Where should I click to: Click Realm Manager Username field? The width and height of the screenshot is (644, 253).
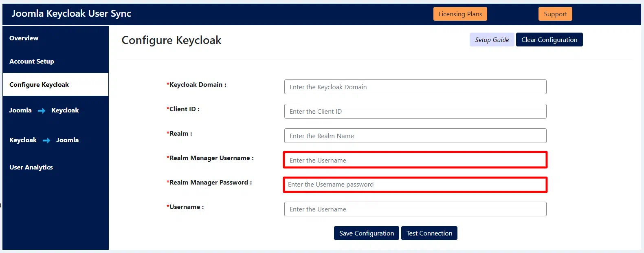[415, 160]
